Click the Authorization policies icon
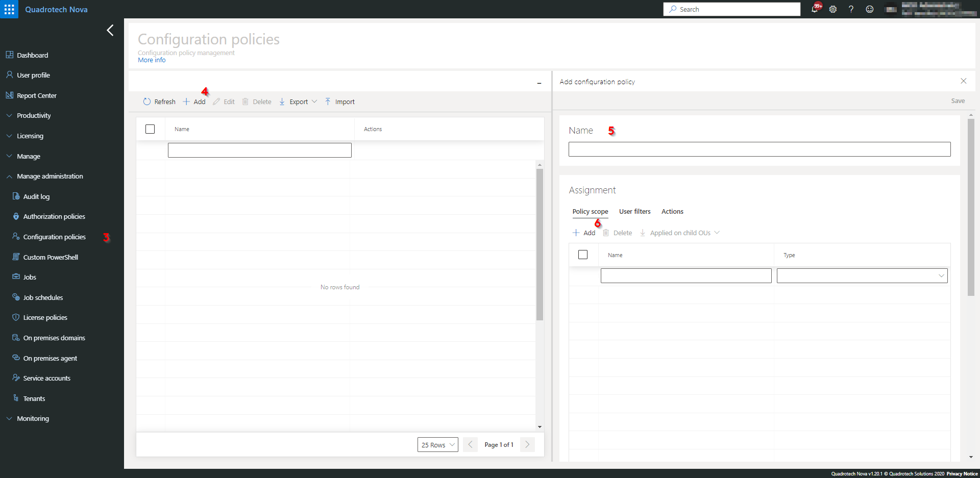Screen dimensions: 980x478 tap(16, 216)
